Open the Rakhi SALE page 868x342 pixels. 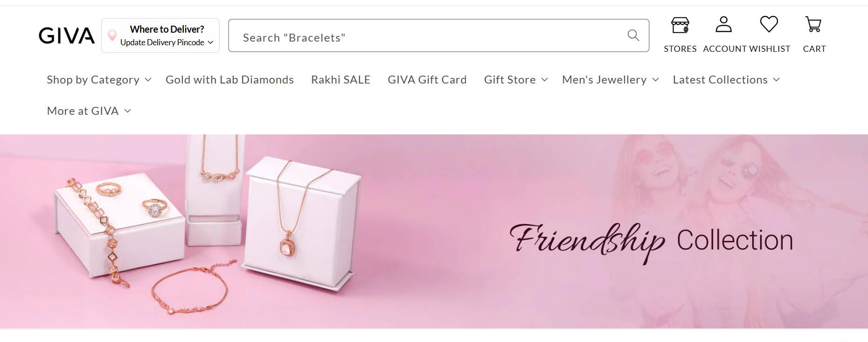coord(340,80)
